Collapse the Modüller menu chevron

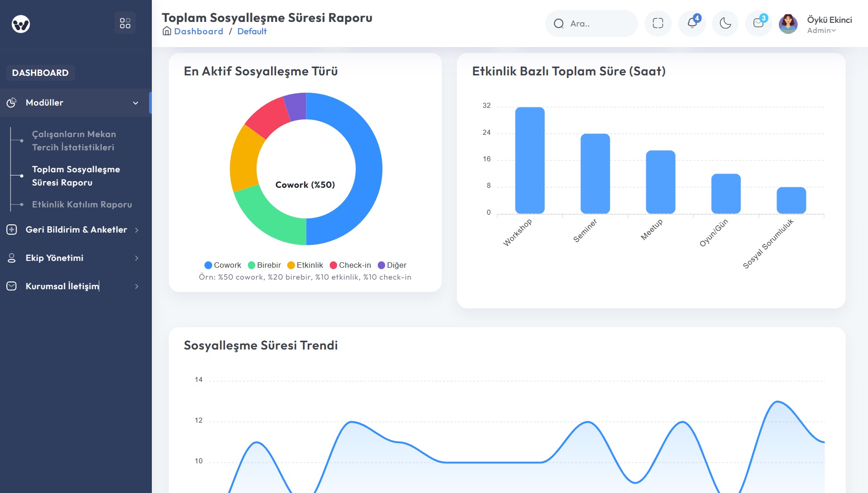135,103
